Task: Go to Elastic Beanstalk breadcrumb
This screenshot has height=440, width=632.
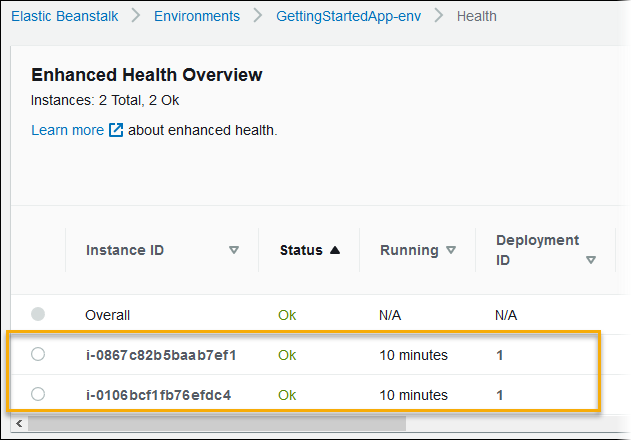Action: pyautogui.click(x=61, y=16)
